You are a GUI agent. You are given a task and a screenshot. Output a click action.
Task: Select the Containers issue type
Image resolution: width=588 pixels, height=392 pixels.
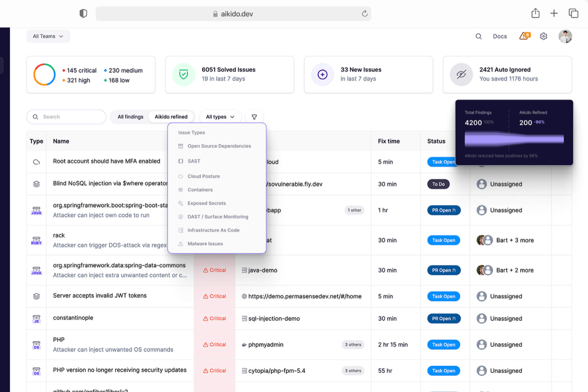coord(200,189)
